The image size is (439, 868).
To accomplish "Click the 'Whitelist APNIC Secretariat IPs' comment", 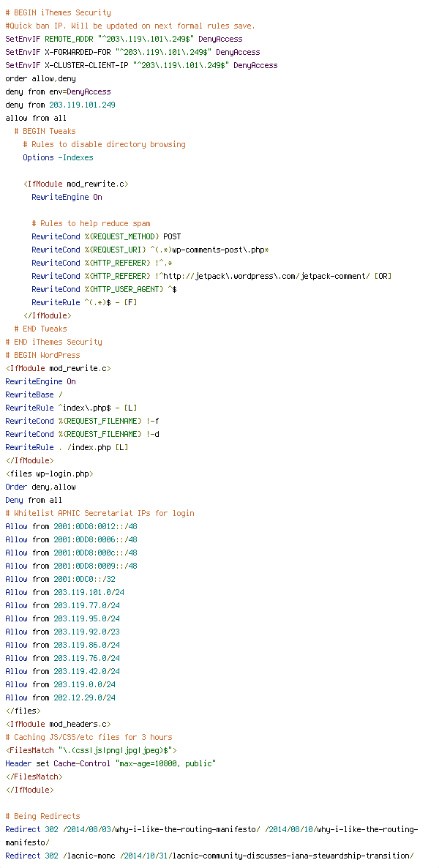I will coord(100,514).
